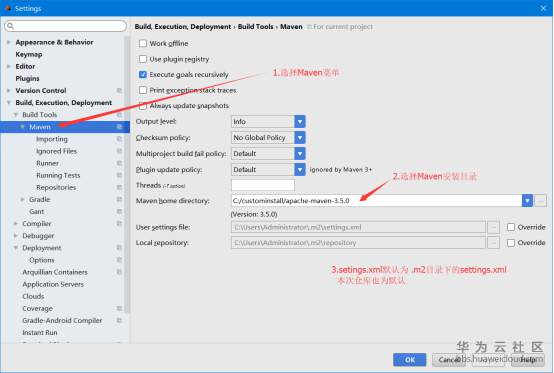Open Arquillian Containers settings
The image size is (554, 373).
click(55, 272)
